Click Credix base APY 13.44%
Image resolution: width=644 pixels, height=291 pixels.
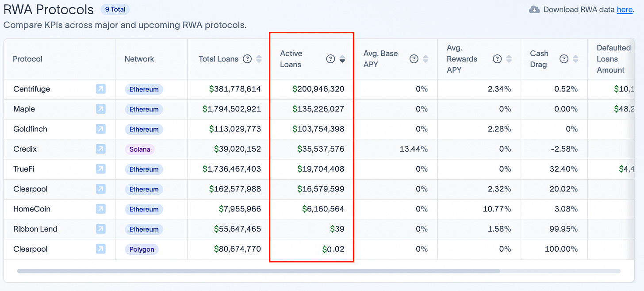413,149
